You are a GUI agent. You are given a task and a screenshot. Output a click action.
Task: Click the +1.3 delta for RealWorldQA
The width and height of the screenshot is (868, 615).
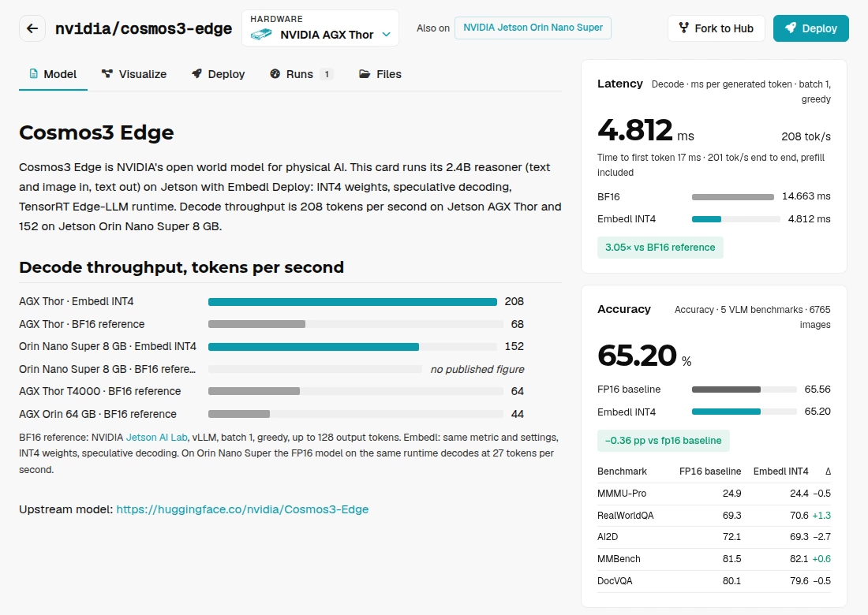pyautogui.click(x=821, y=516)
